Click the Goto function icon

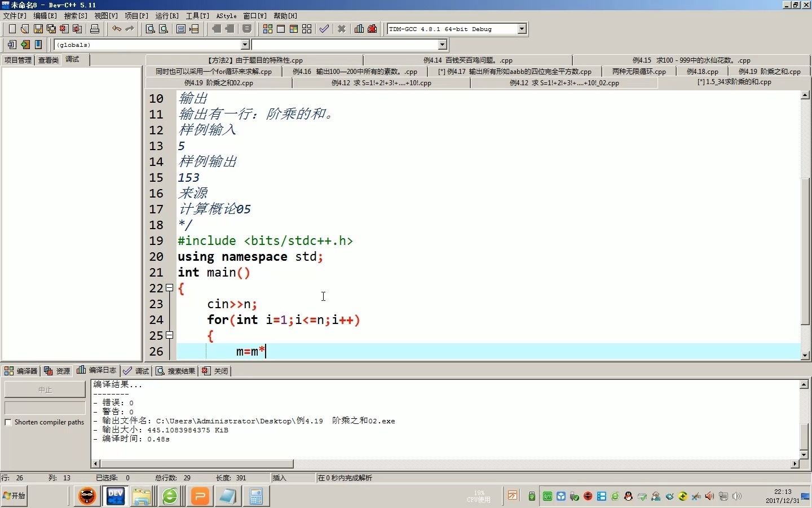point(181,29)
